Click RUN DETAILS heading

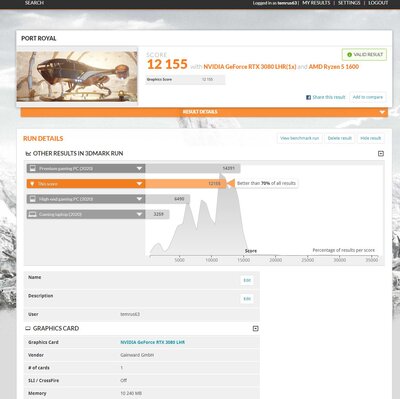(x=43, y=139)
